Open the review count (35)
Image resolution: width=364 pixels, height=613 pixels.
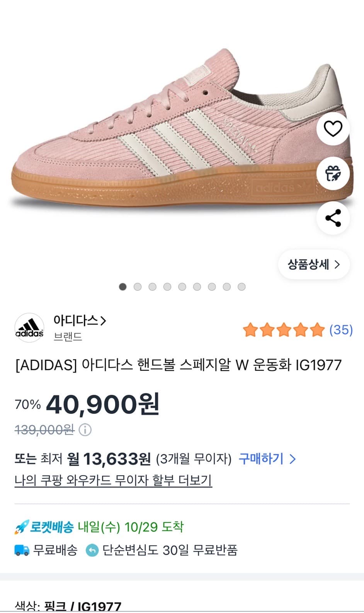[x=341, y=330]
